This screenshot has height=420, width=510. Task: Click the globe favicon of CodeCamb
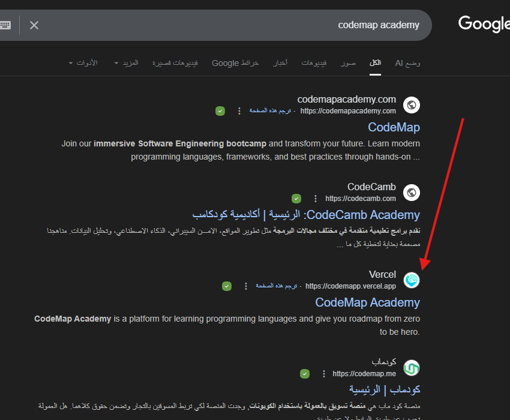pyautogui.click(x=412, y=193)
